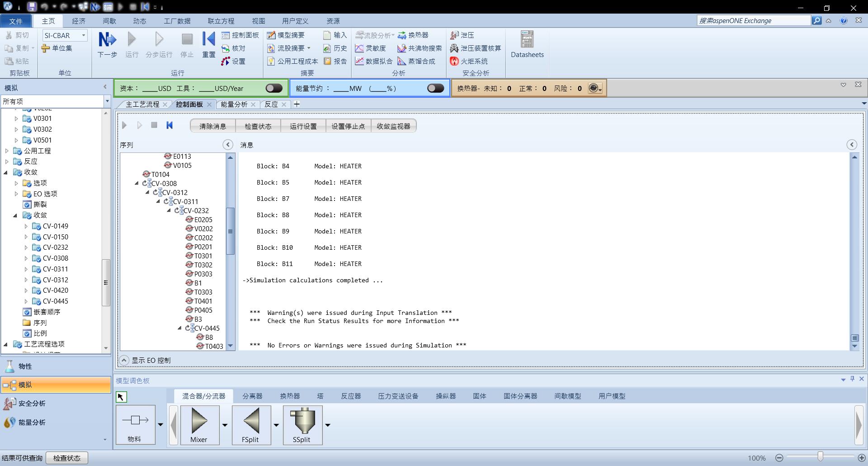Click the 设置停止点 button
Image resolution: width=868 pixels, height=466 pixels.
coord(348,126)
